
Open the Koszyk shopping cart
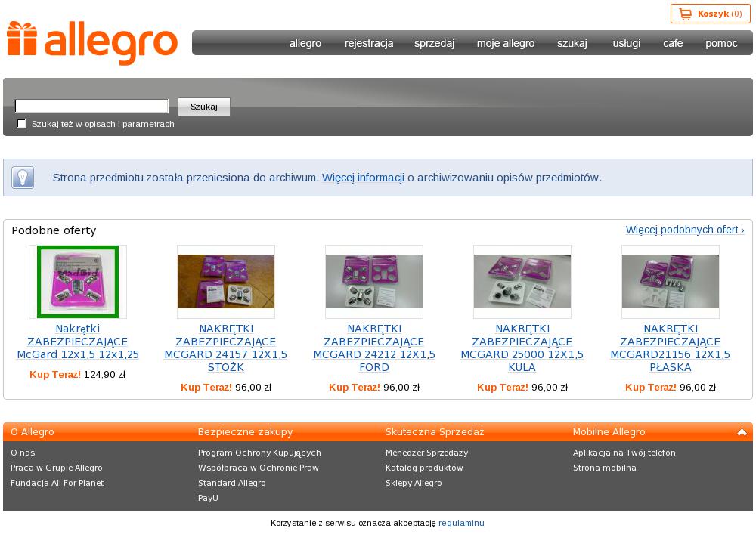[x=710, y=14]
